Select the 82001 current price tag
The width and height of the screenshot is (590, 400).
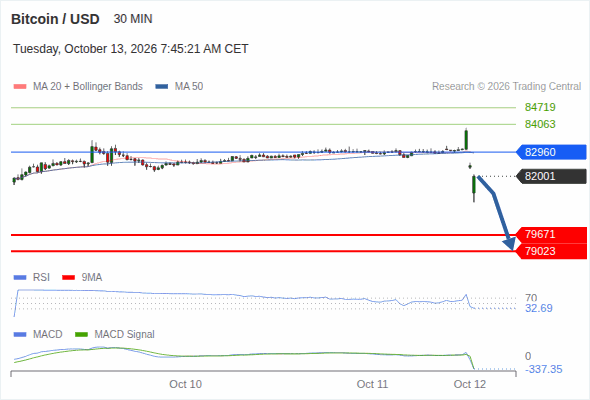pos(551,176)
